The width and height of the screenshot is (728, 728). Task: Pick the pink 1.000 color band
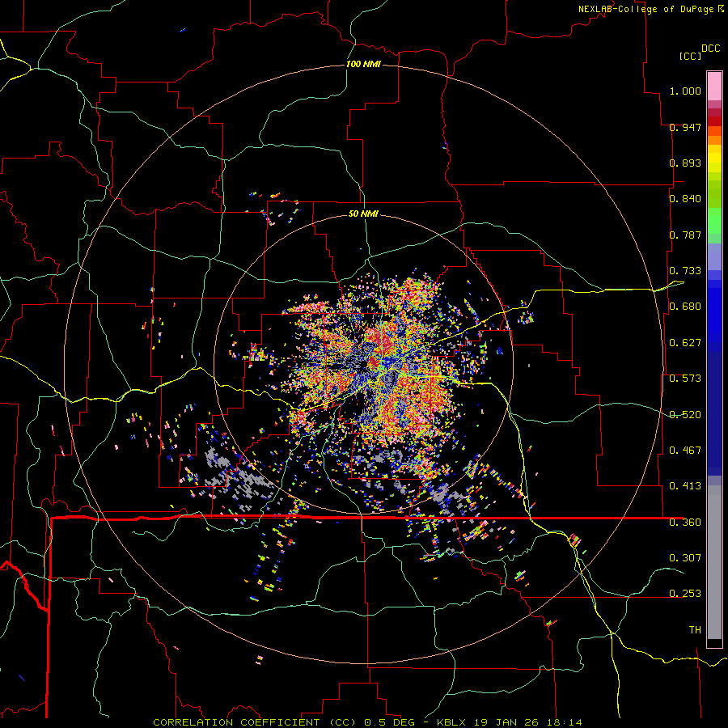click(x=714, y=87)
